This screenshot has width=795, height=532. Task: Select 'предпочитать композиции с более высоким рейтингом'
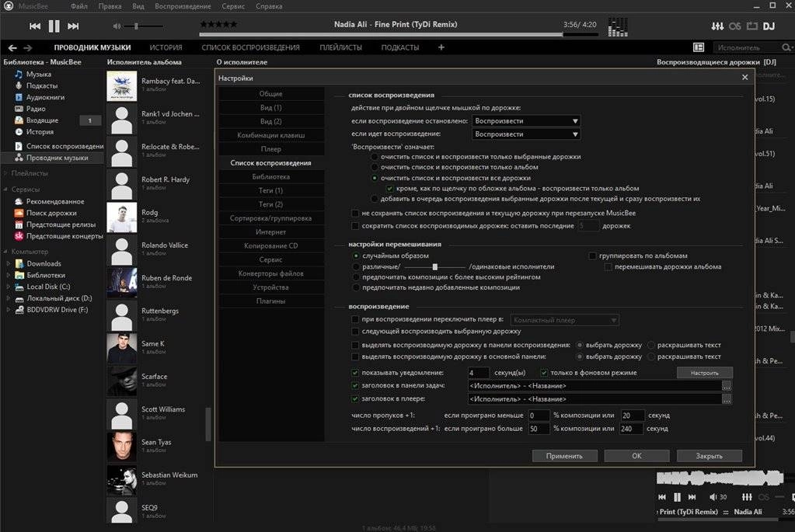356,277
